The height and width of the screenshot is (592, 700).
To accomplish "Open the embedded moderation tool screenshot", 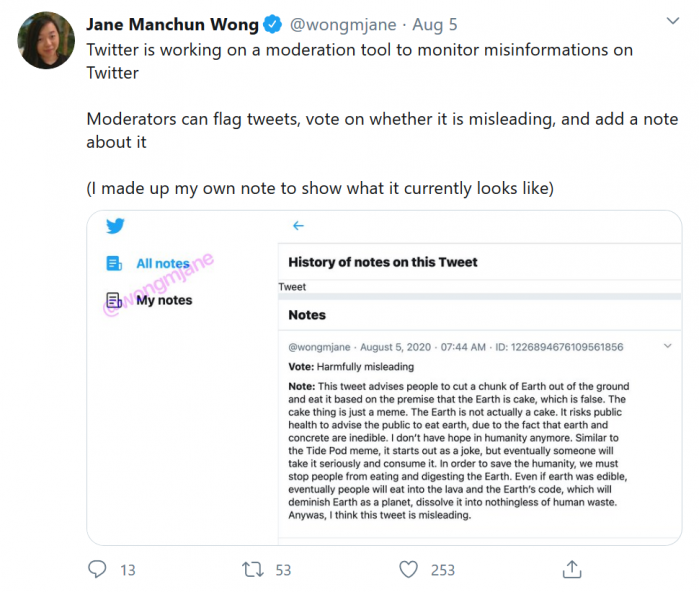I will pyautogui.click(x=384, y=377).
